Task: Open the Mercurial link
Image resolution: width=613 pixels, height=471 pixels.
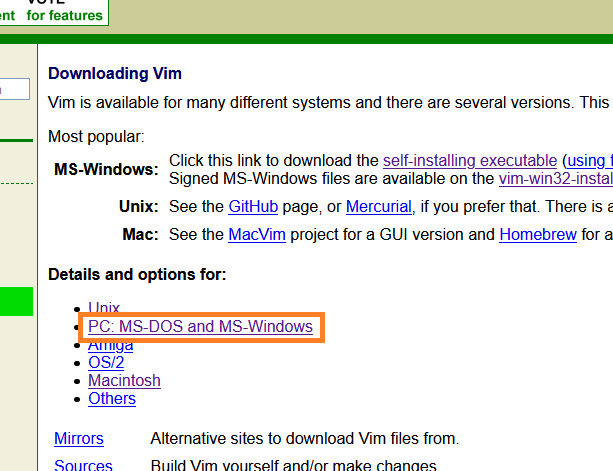Action: pos(379,206)
